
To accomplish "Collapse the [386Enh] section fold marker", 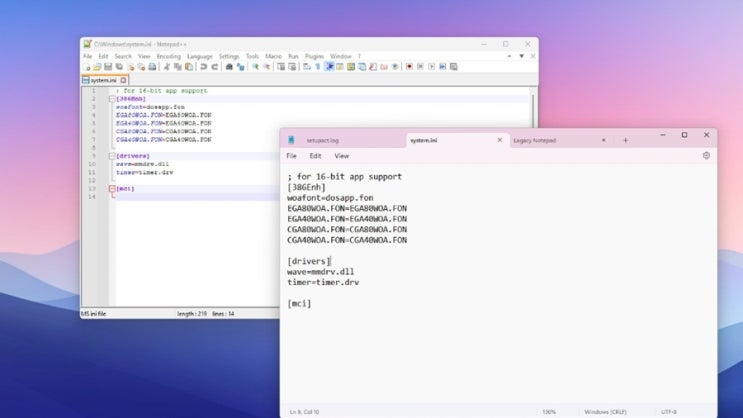I will (112, 99).
